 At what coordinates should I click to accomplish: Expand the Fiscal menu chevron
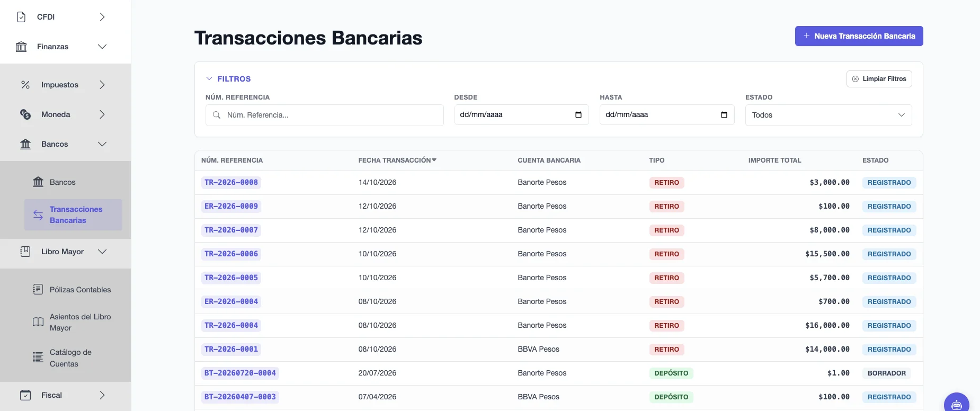[102, 395]
